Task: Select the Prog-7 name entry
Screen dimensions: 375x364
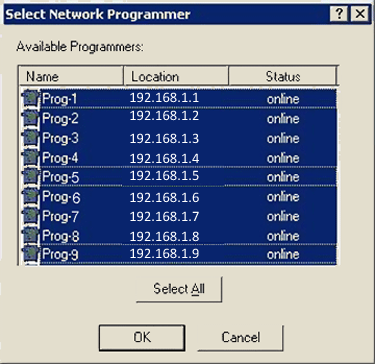Action: 60,217
